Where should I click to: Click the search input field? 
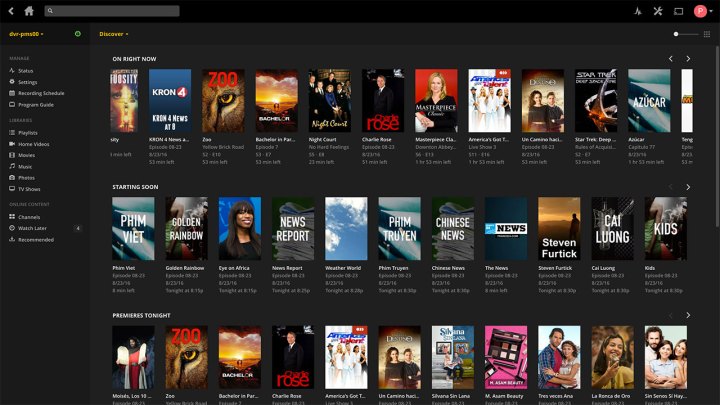[112, 11]
